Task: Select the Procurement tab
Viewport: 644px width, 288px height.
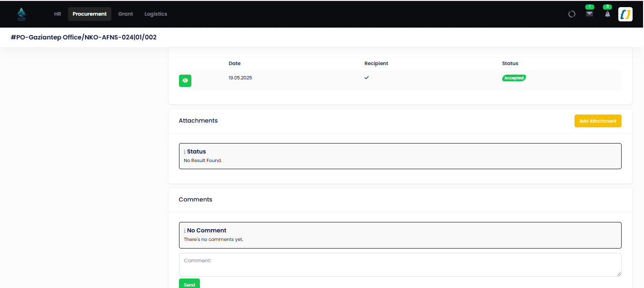Action: pos(89,14)
